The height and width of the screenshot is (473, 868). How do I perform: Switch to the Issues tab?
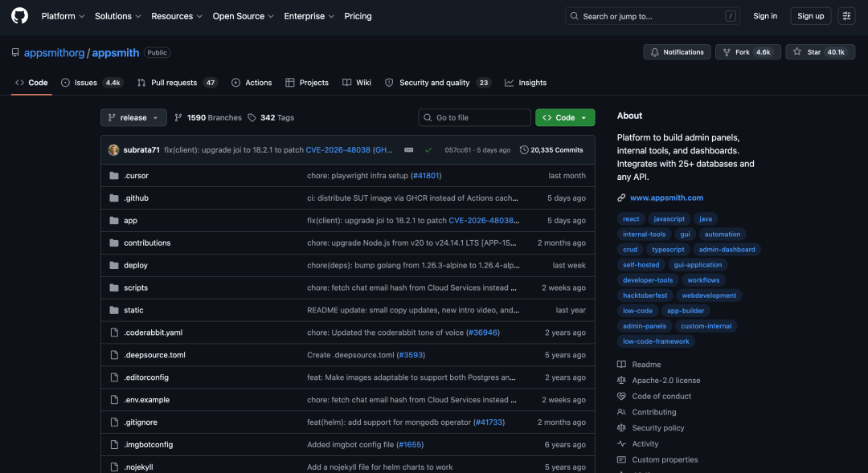tap(92, 83)
